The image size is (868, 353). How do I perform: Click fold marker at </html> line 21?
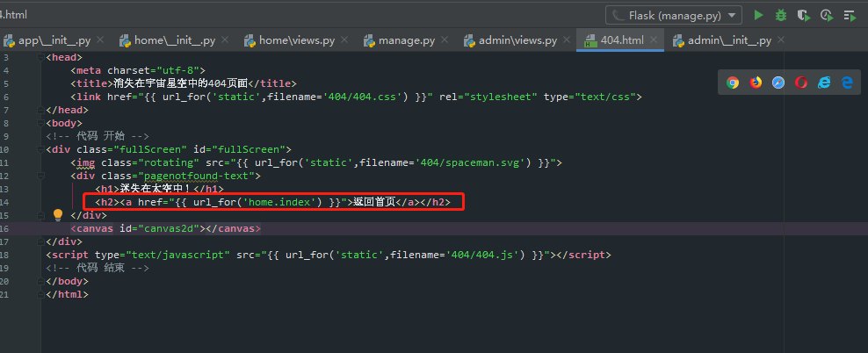pos(40,294)
